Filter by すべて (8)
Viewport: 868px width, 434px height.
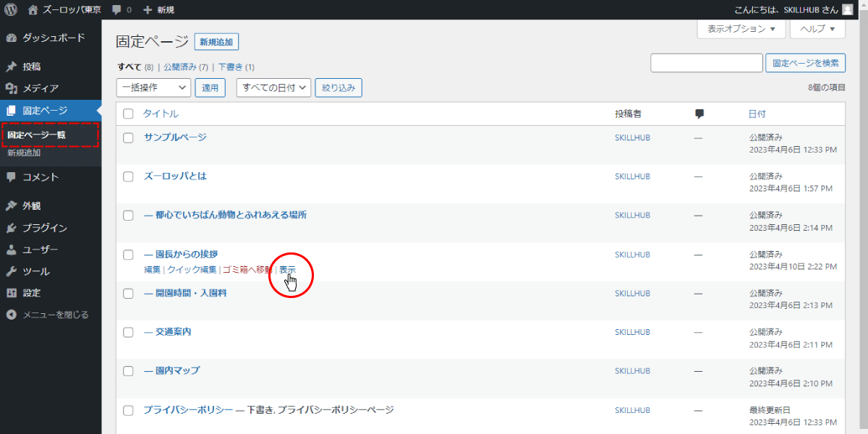click(135, 67)
